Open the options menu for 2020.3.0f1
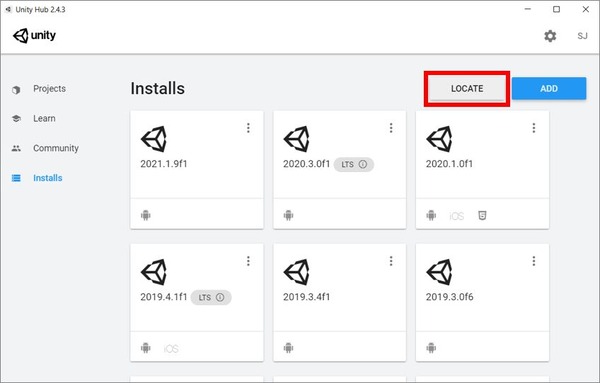Image resolution: width=600 pixels, height=383 pixels. coord(391,128)
